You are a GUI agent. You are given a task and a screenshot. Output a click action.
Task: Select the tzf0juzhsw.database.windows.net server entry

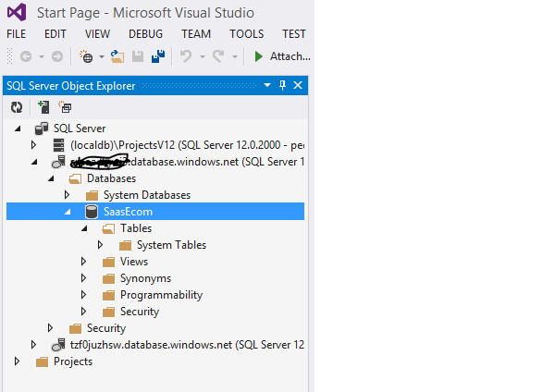(x=187, y=345)
